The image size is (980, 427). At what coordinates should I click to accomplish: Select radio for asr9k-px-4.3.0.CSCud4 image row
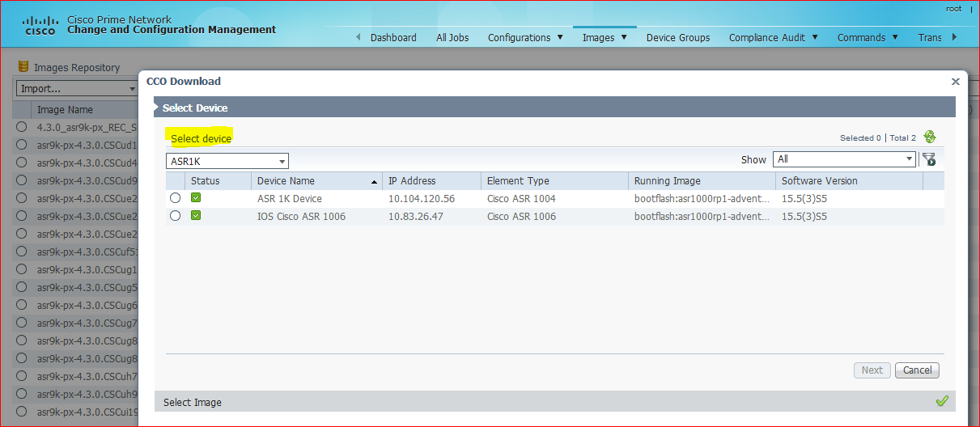pyautogui.click(x=22, y=163)
